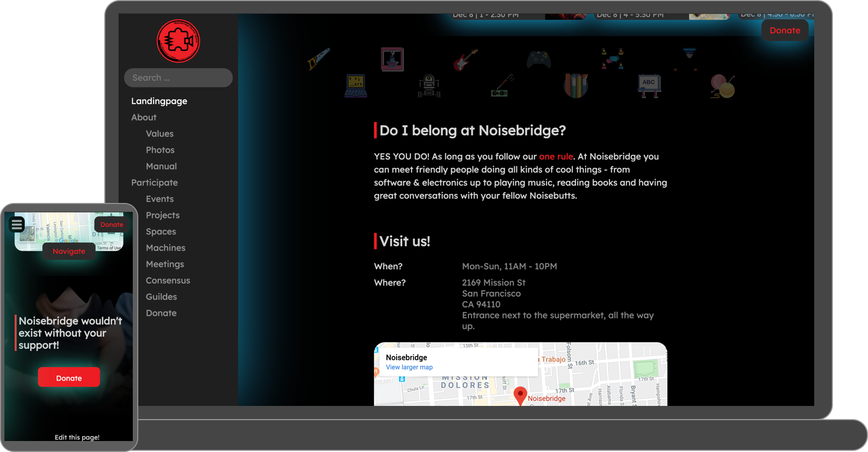Open the hamburger menu on the phone

tap(16, 224)
